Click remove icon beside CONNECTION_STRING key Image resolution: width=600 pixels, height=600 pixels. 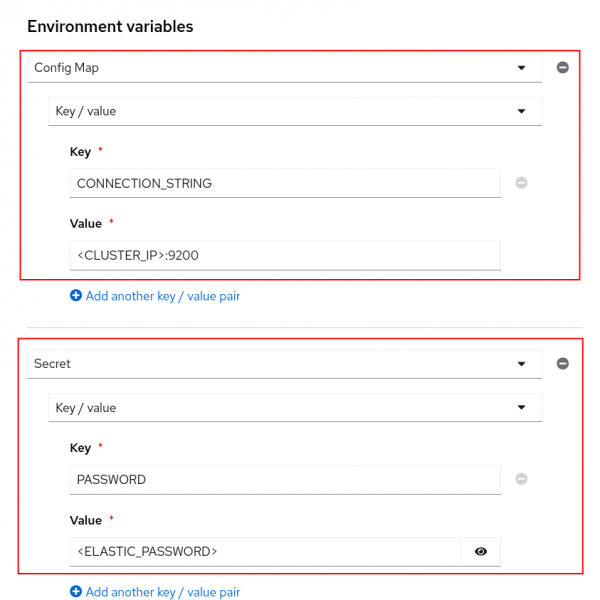pyautogui.click(x=521, y=183)
